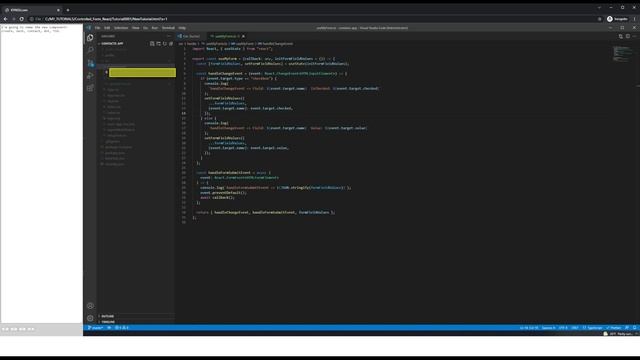Click New Folder icon in Explorer header
The image size is (640, 360).
click(x=158, y=44)
